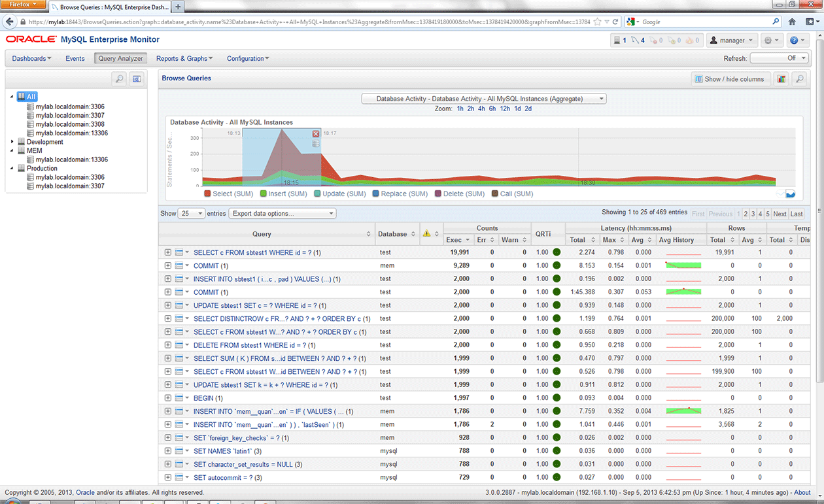Click the filter view icon above the server tree
824x504 pixels.
point(137,79)
